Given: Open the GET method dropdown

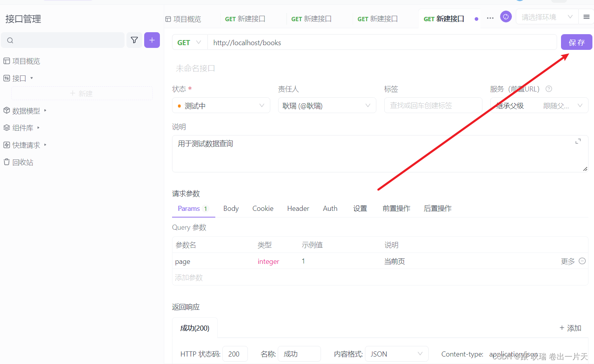Looking at the screenshot, I should point(190,42).
